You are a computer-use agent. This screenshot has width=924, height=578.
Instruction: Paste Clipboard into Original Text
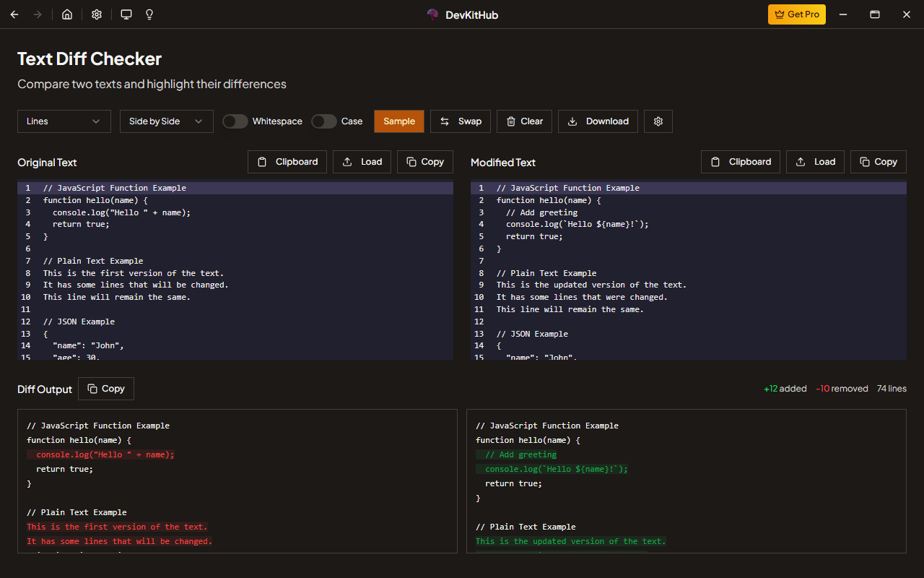click(287, 162)
